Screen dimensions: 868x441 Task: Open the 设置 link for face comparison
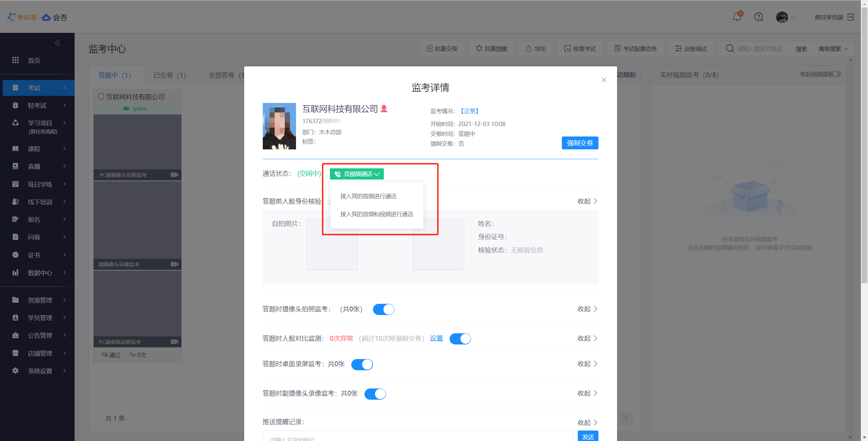coord(436,338)
